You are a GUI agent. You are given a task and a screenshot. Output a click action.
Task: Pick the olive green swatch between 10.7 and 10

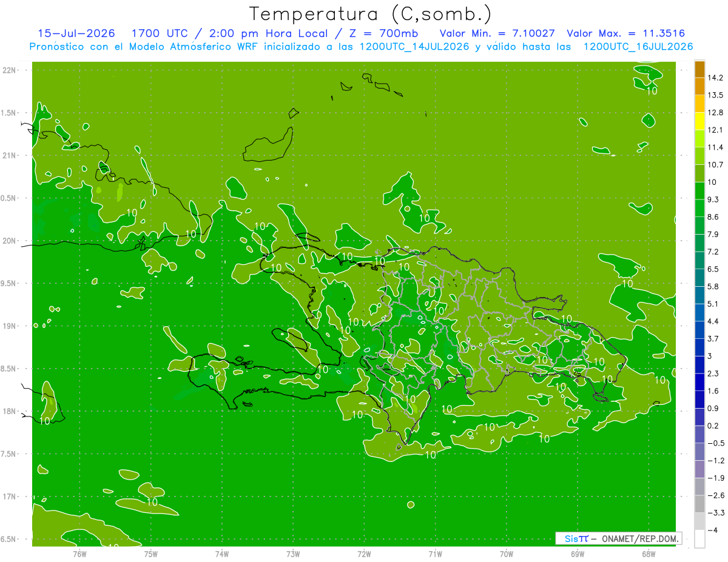(x=699, y=173)
